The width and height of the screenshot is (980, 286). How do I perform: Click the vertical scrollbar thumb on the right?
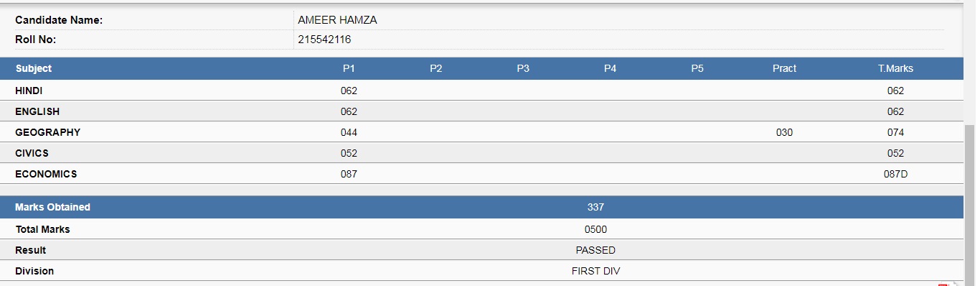tap(971, 205)
